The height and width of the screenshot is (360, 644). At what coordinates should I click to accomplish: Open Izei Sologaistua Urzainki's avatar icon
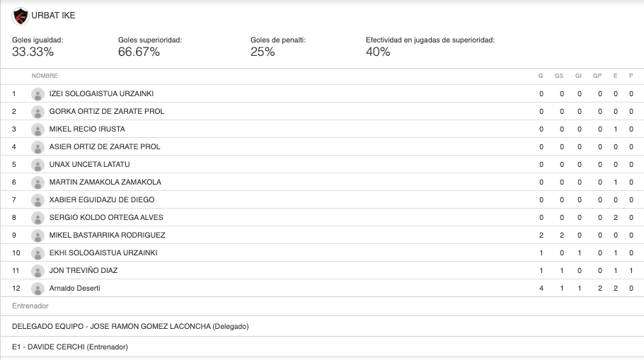[38, 94]
